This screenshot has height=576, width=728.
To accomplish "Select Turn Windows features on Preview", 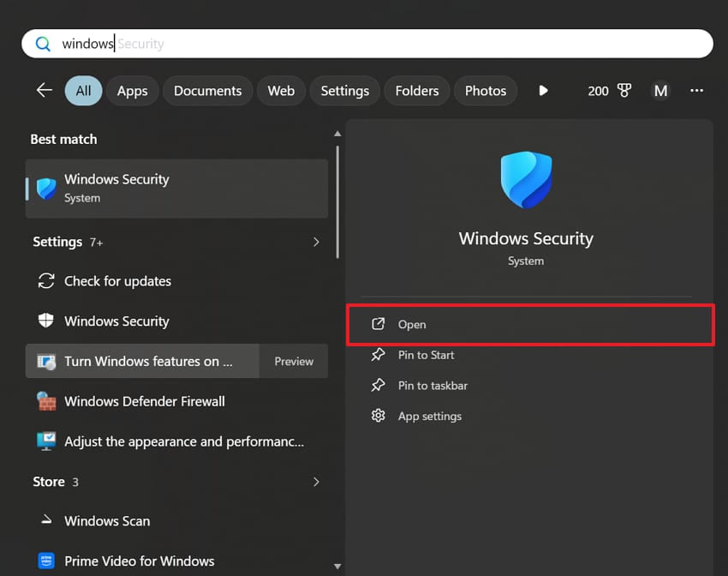I will pos(141,361).
